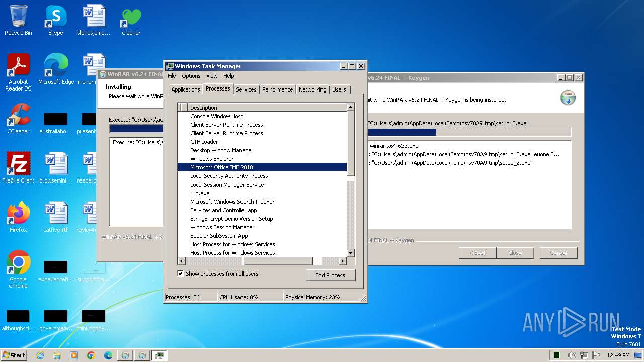Viewport: 644px width, 362px height.
Task: Select the Desktop Window Manager process
Action: pyautogui.click(x=262, y=150)
